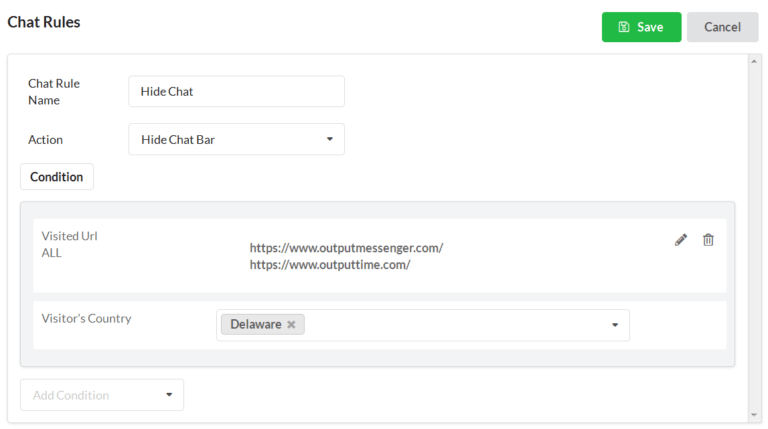The width and height of the screenshot is (768, 429).
Task: Select the Delaware country tag
Action: click(x=263, y=324)
